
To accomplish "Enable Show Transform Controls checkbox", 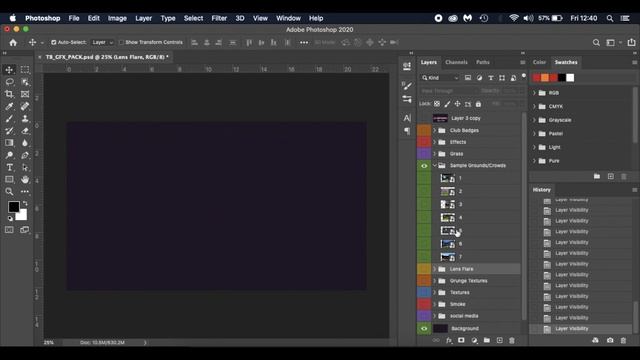I will [121, 42].
